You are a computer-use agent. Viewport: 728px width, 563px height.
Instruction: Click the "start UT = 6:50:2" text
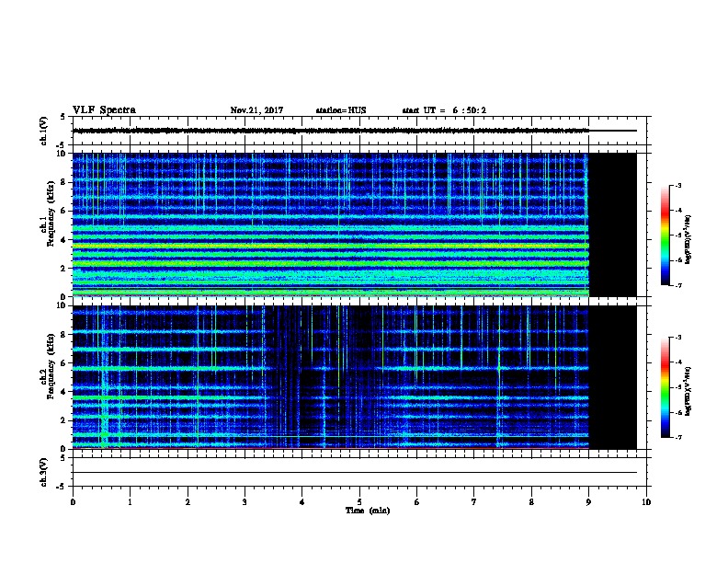point(444,110)
